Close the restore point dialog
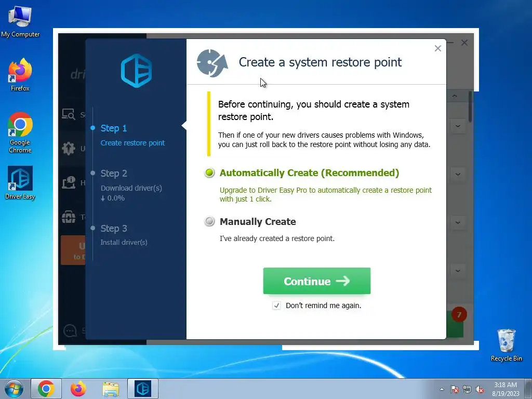 (x=437, y=48)
